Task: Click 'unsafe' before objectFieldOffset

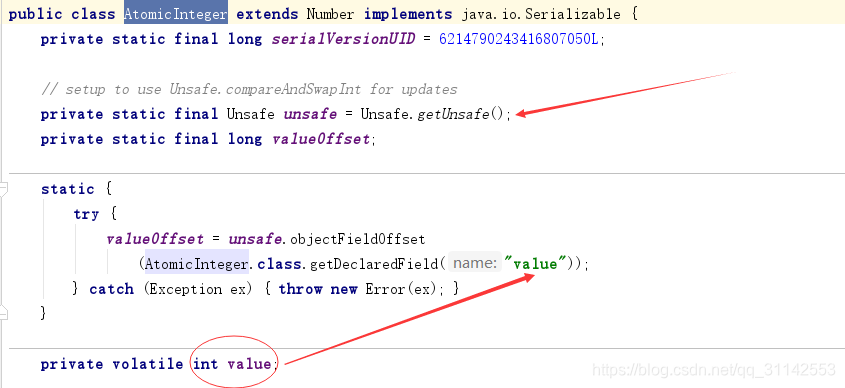Action: [x=255, y=239]
